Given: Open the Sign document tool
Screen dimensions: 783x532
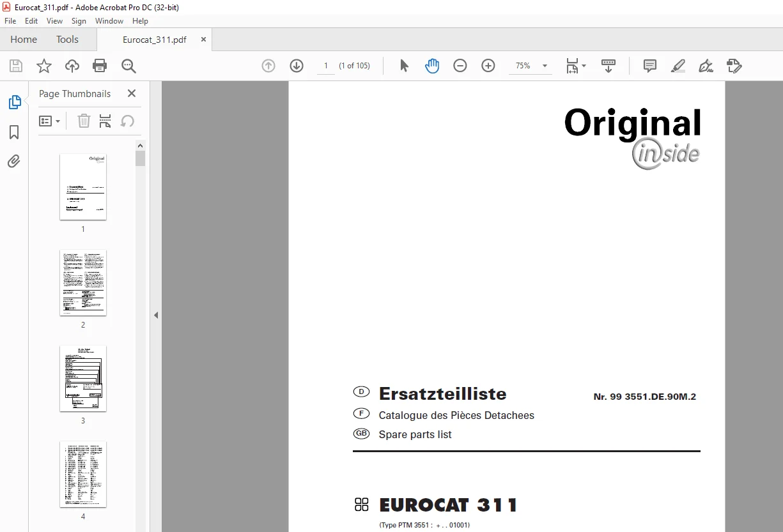Looking at the screenshot, I should (706, 66).
